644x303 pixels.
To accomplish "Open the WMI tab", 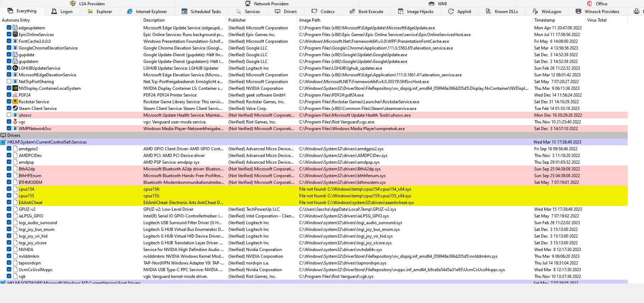I will tap(438, 4).
